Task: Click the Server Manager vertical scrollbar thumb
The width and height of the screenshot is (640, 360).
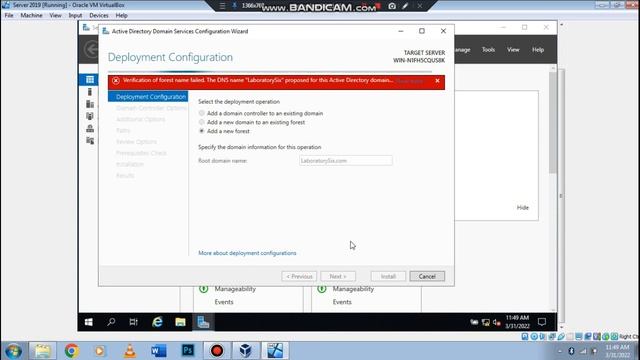Action: 553,122
